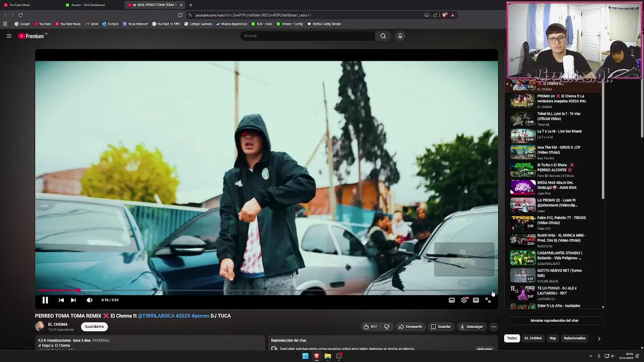Open the Kick - Inicio bookmark
644x362 pixels.
(262, 24)
